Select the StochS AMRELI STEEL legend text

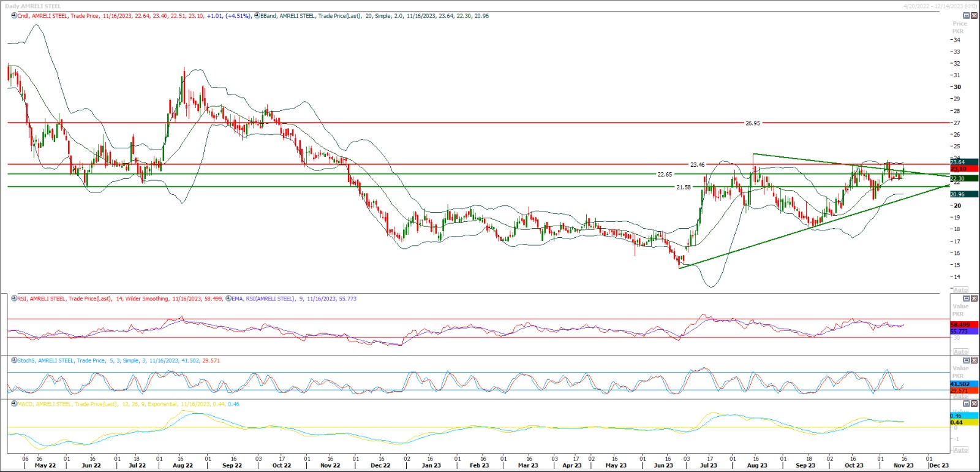tap(119, 360)
